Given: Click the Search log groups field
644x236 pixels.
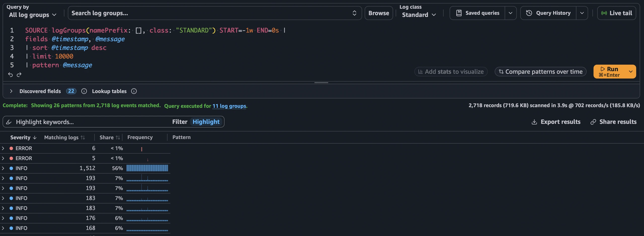Looking at the screenshot, I should tap(215, 13).
